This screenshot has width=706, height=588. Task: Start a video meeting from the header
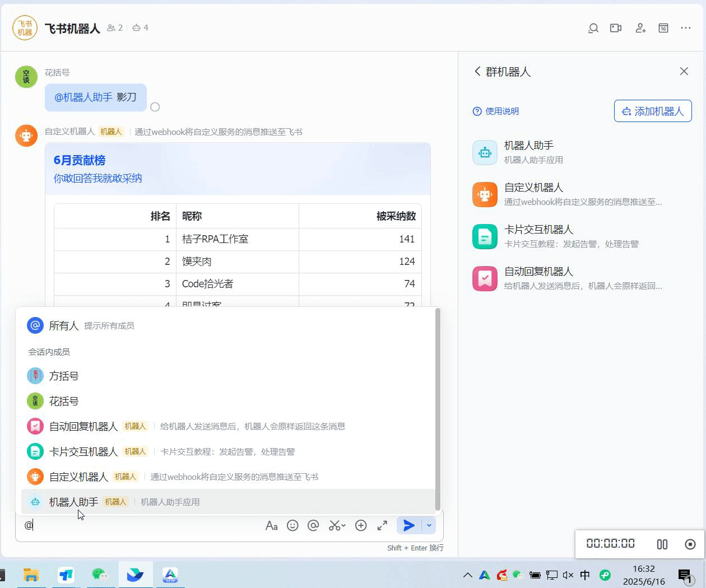click(616, 28)
